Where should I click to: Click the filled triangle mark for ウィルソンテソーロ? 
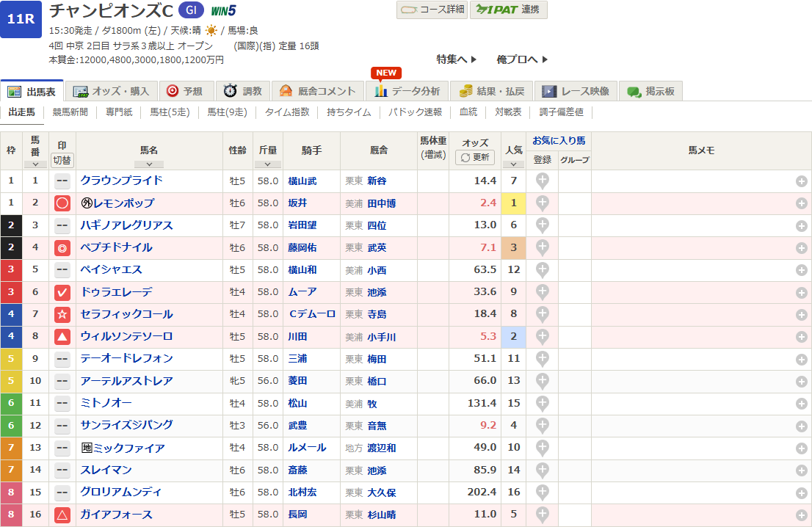click(62, 337)
